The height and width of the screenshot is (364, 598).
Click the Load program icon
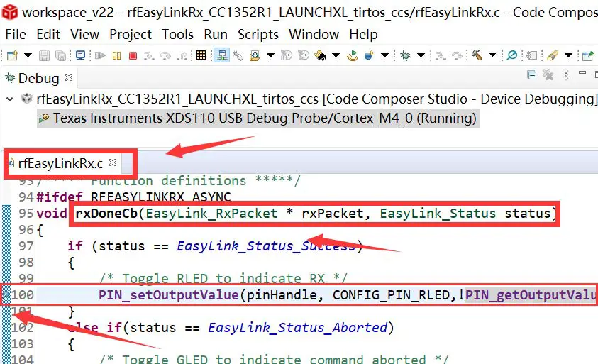(x=255, y=56)
